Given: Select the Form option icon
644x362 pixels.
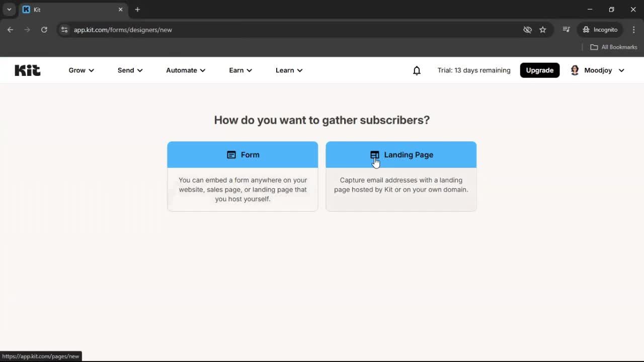Looking at the screenshot, I should pos(231,155).
